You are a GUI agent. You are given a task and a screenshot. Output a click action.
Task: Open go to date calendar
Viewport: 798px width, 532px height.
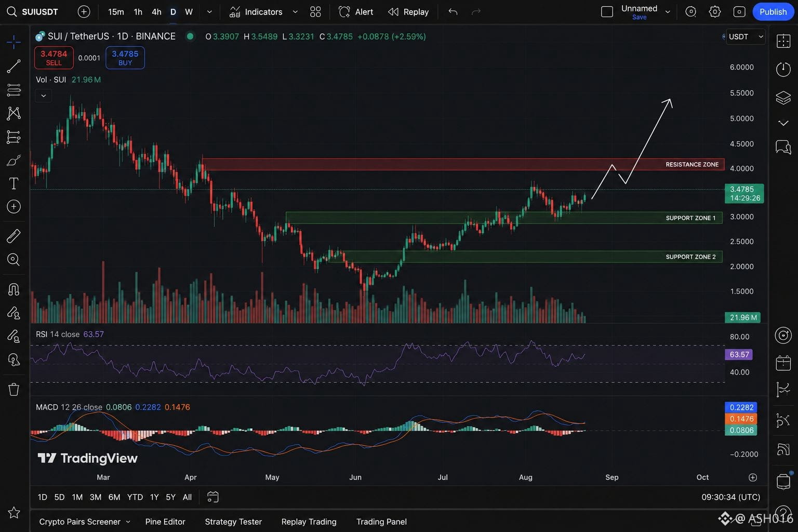tap(213, 497)
